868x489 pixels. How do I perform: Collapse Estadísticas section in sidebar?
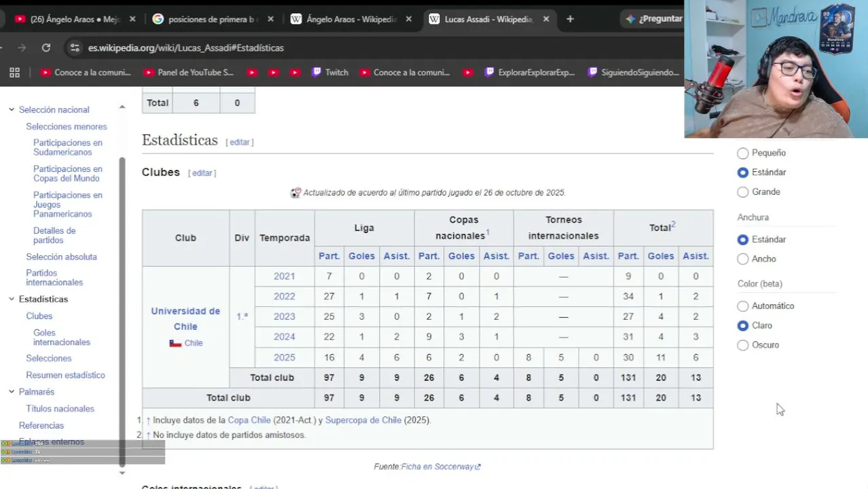click(x=12, y=299)
